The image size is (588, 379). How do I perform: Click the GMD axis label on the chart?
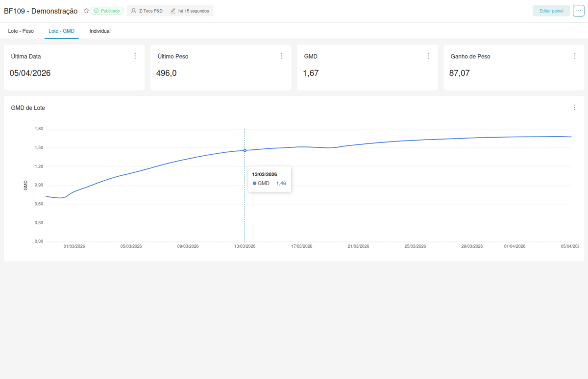[x=25, y=185]
